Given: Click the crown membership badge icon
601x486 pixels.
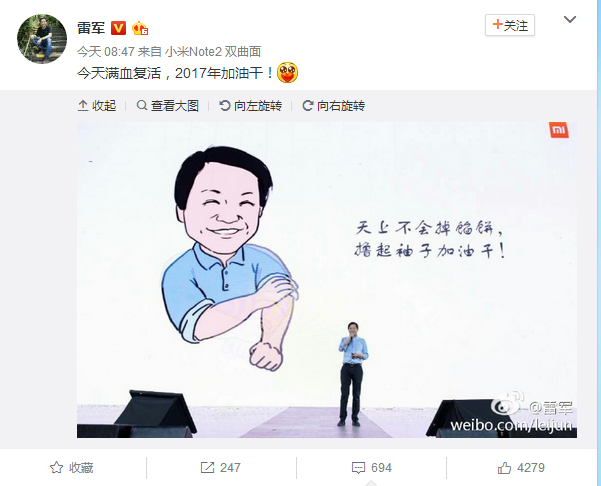Looking at the screenshot, I should point(140,28).
